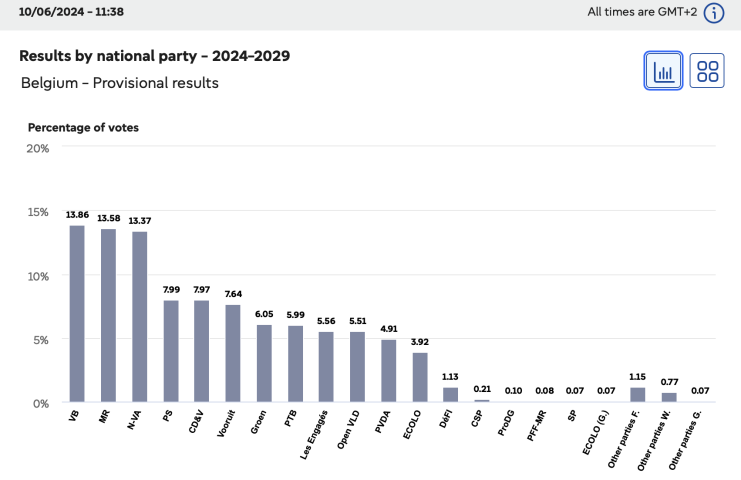The image size is (741, 480).
Task: Click the Groen bar at 6.05
Action: coord(263,364)
